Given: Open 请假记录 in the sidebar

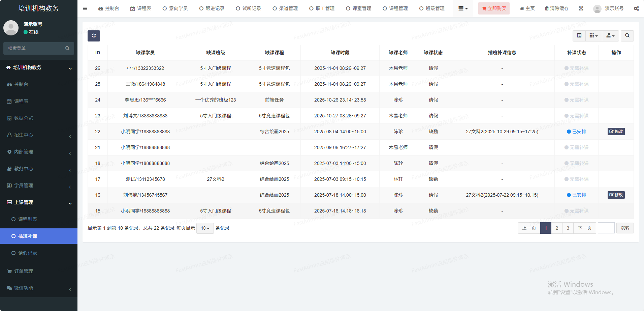Looking at the screenshot, I should point(28,253).
